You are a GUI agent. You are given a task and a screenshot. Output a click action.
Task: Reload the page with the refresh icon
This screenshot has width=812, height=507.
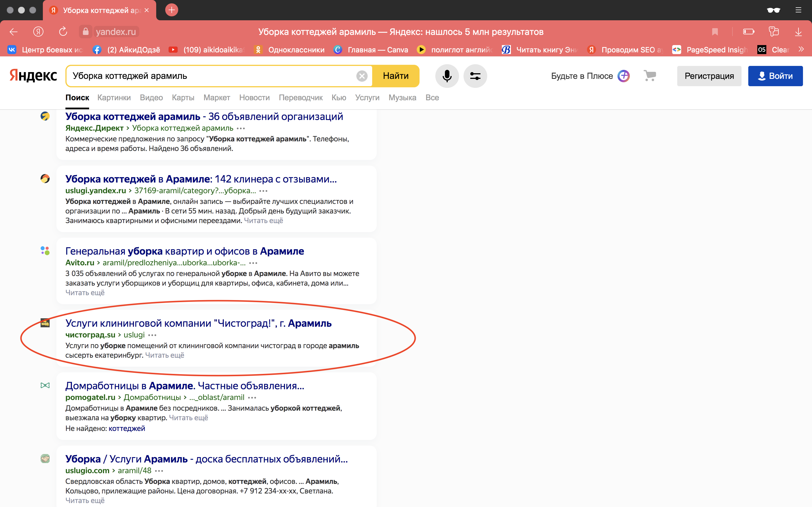63,32
